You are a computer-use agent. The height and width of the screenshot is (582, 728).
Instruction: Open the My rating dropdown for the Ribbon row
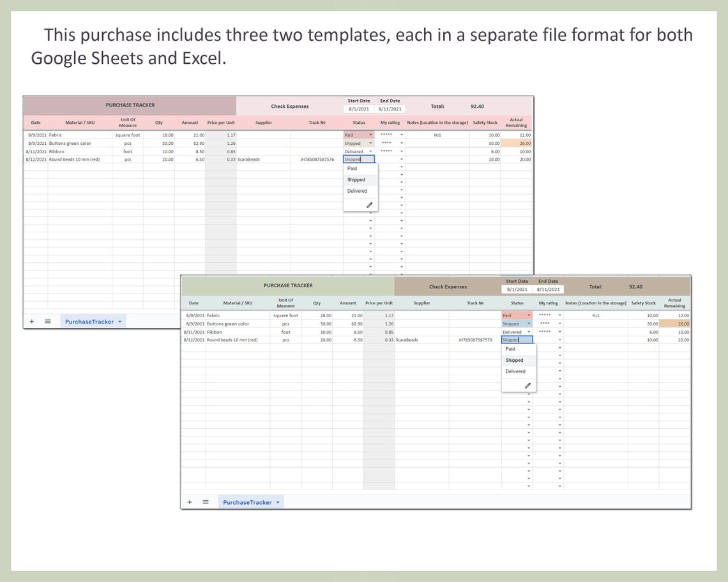coord(400,151)
